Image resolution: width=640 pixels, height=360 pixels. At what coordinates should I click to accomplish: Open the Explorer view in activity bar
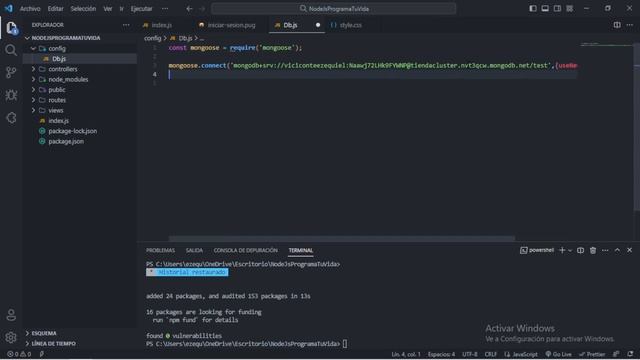click(x=11, y=28)
